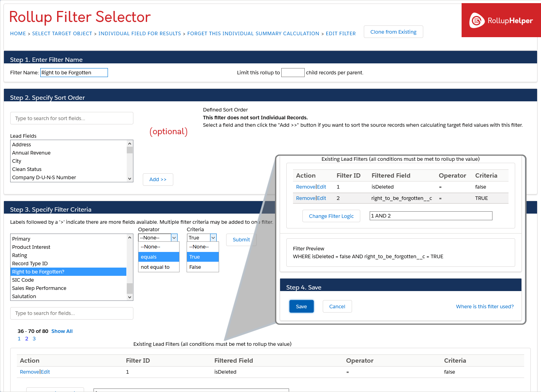Open INDIVIDUAL FIELD FOR RESULTS breadcrumb
Viewport: 541px width, 392px height.
click(140, 34)
